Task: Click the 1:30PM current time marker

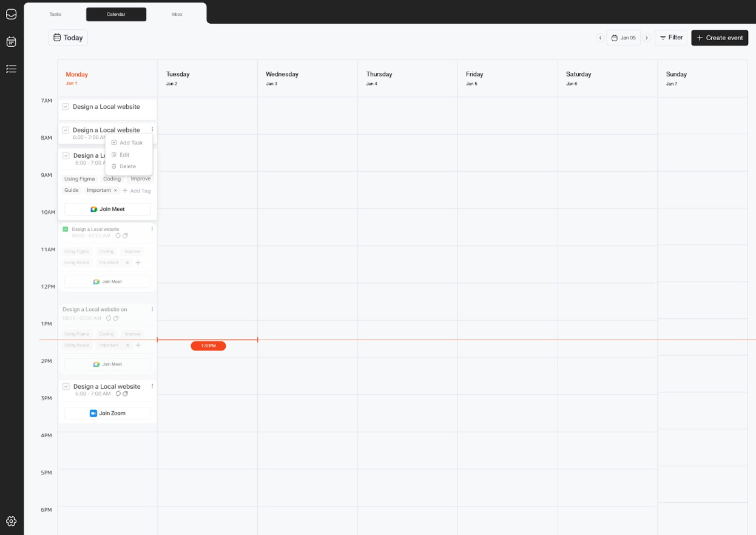Action: [208, 346]
